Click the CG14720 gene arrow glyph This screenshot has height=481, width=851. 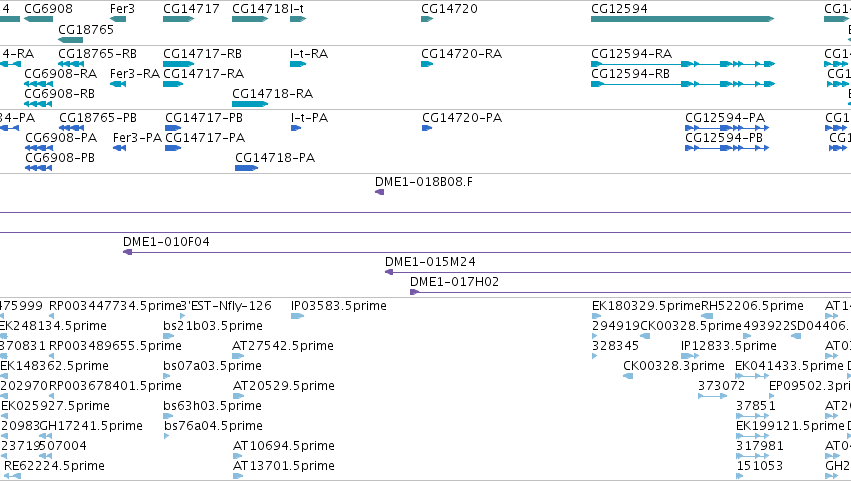pos(427,19)
